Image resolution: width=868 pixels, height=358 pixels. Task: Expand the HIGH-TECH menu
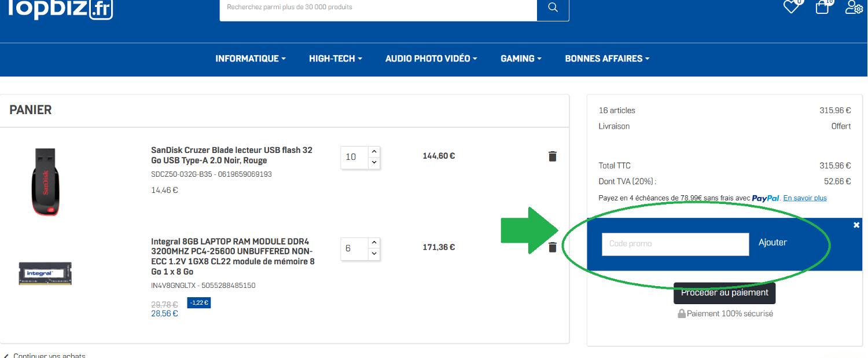336,59
